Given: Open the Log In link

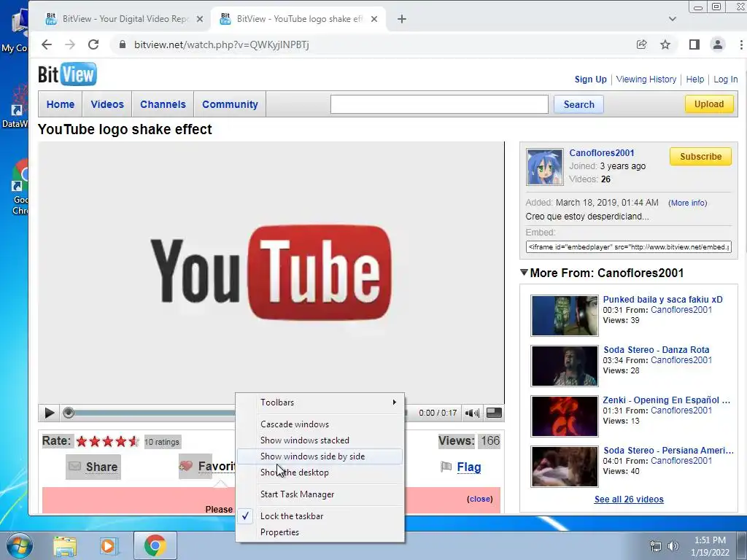Looking at the screenshot, I should click(725, 79).
